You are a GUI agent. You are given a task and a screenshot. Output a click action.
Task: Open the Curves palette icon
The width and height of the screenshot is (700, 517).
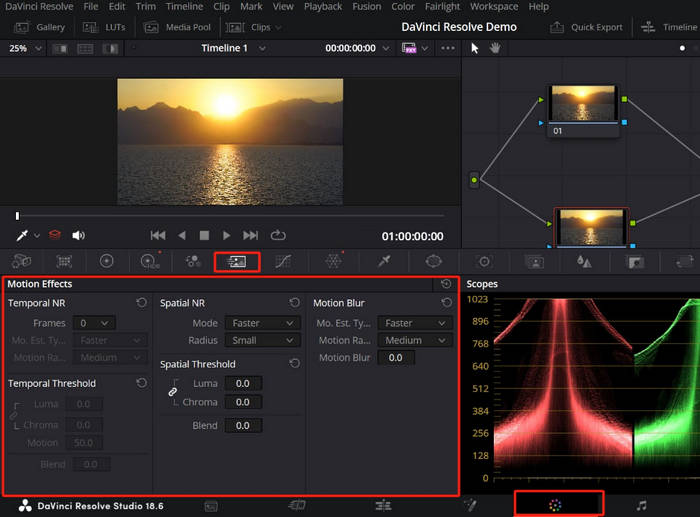[284, 261]
